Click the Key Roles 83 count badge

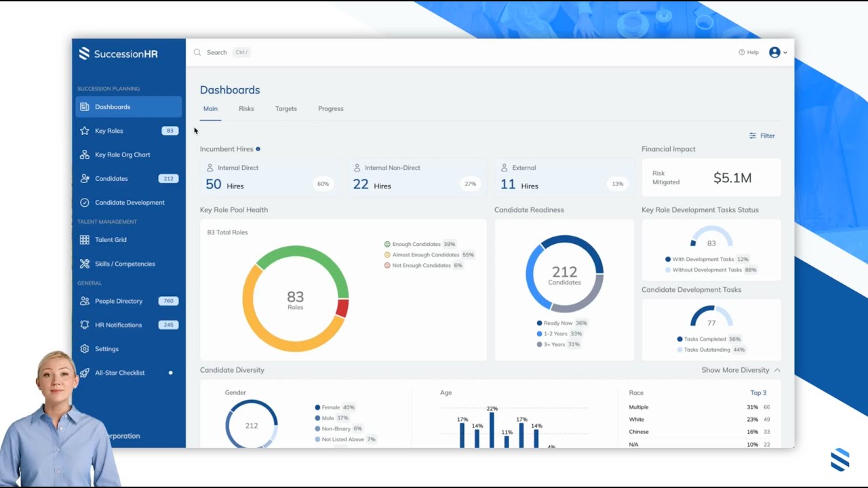pyautogui.click(x=170, y=131)
